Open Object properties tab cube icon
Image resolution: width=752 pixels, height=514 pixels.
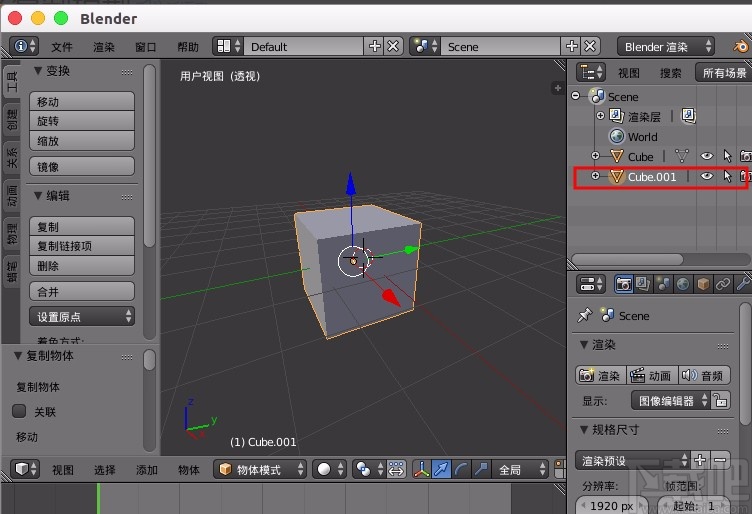click(x=703, y=284)
